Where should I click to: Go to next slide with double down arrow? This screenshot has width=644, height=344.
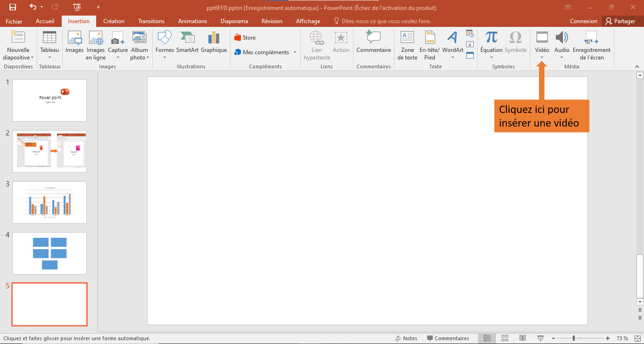coord(640,318)
